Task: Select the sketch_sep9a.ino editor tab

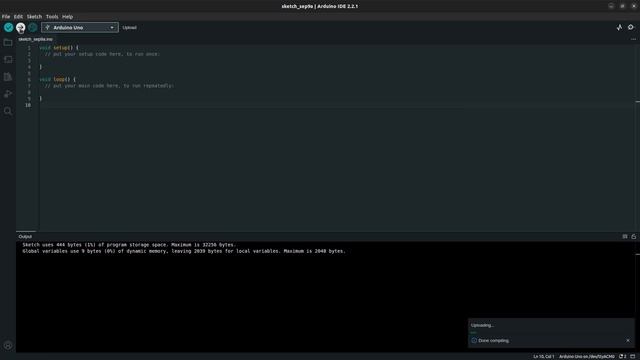Action: 36,39
